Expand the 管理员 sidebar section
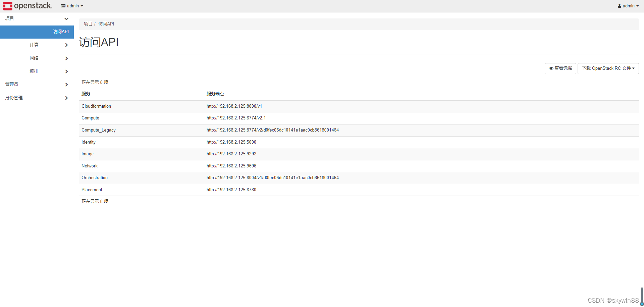The height and width of the screenshot is (307, 644). [x=37, y=85]
